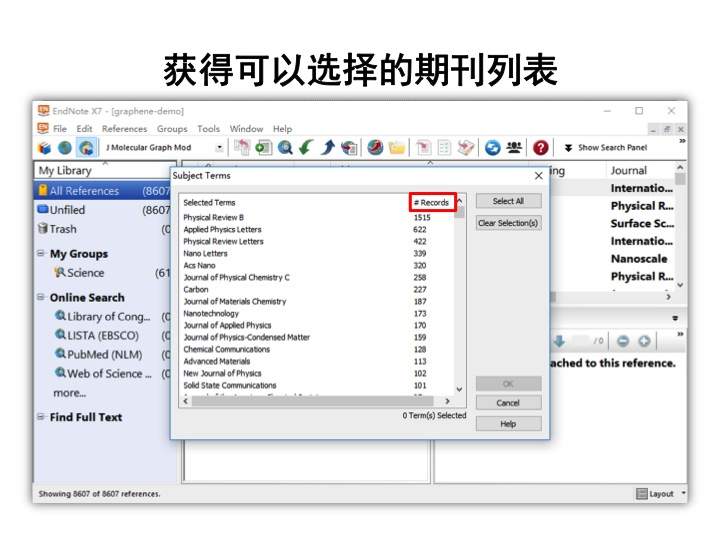Select All References group
The height and width of the screenshot is (540, 720).
point(103,191)
